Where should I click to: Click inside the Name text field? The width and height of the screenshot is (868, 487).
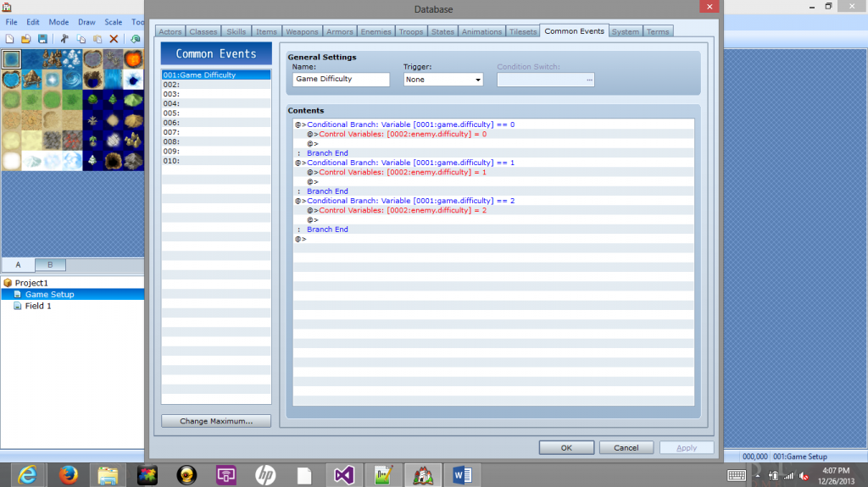coord(340,80)
